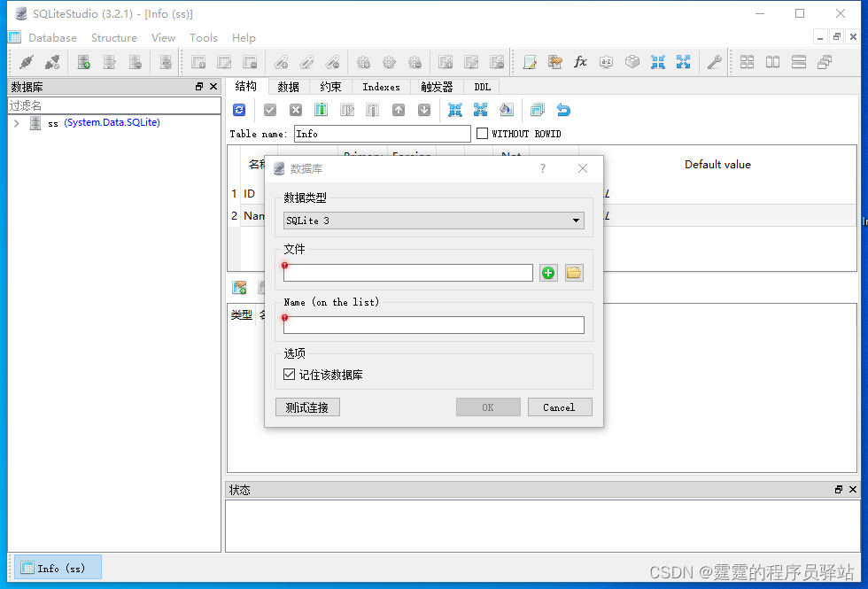This screenshot has height=589, width=868.
Task: Click the create view toolbar icon
Action: click(x=446, y=62)
